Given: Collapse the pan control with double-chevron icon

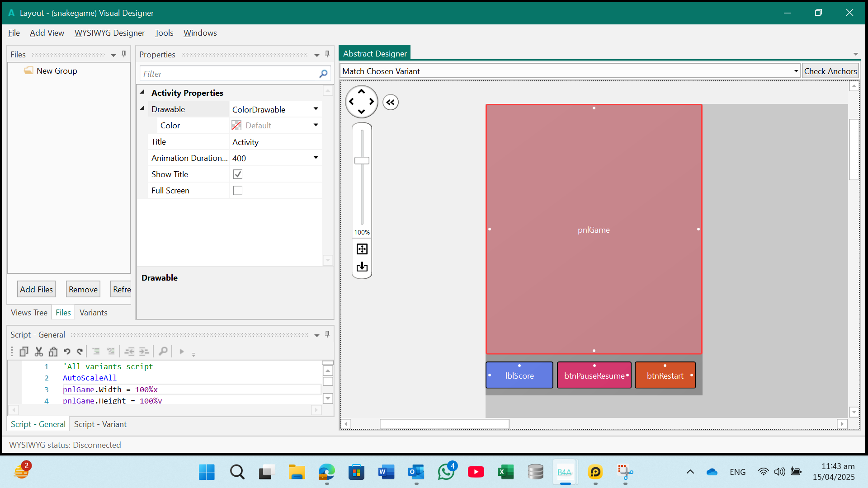Looking at the screenshot, I should point(391,102).
